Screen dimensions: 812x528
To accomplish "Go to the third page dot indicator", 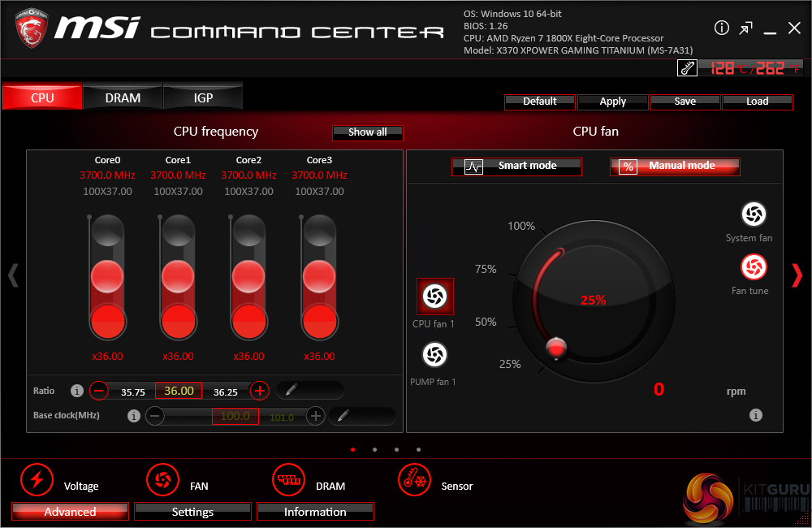I will pyautogui.click(x=397, y=449).
